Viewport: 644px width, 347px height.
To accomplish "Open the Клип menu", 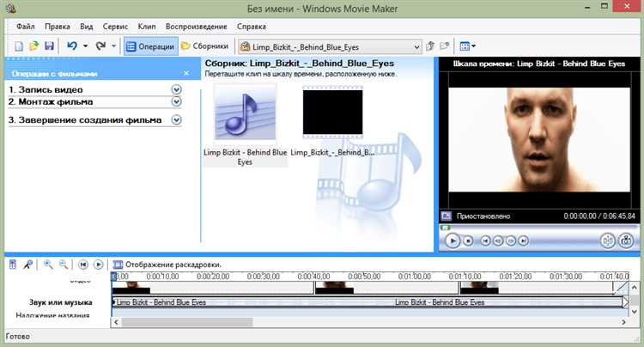I will [x=147, y=27].
